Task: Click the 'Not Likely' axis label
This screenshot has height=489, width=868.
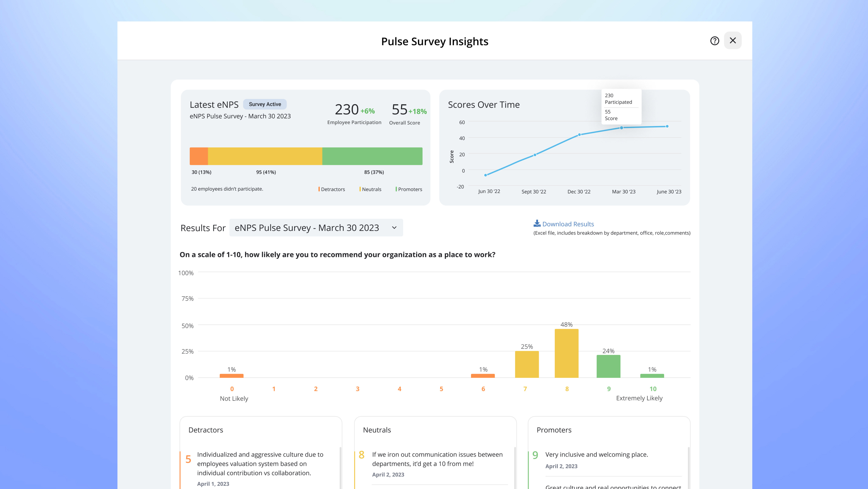Action: pos(234,398)
